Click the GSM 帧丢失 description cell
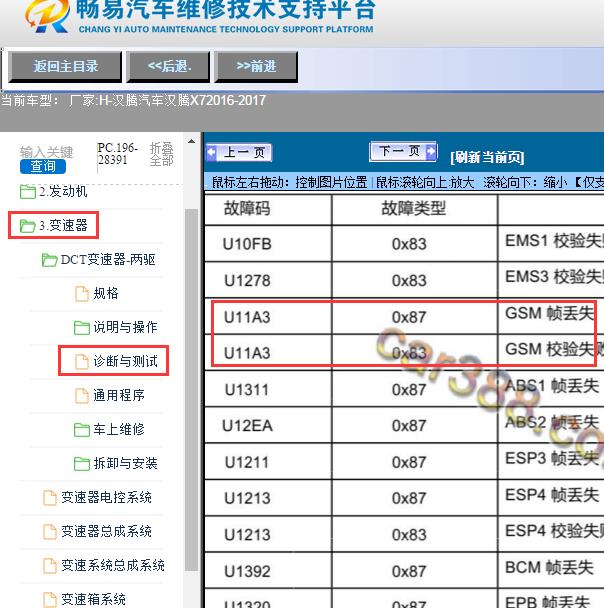 click(x=551, y=317)
